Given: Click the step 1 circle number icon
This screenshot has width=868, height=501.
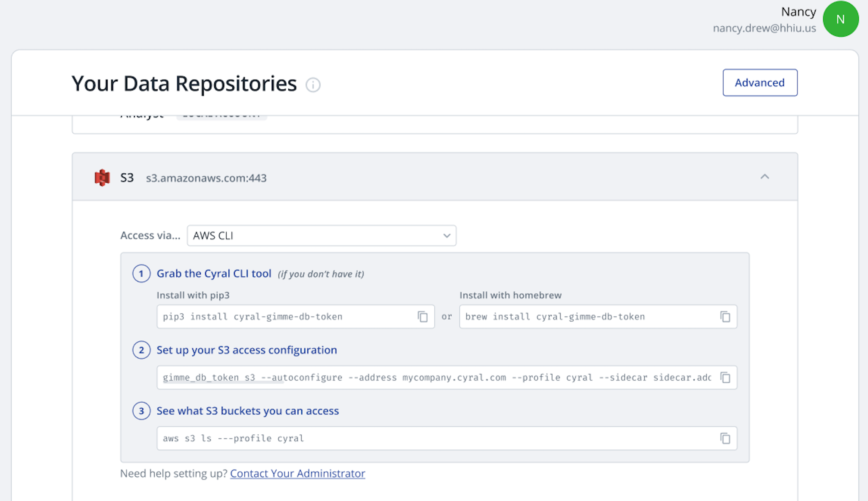Looking at the screenshot, I should 141,274.
